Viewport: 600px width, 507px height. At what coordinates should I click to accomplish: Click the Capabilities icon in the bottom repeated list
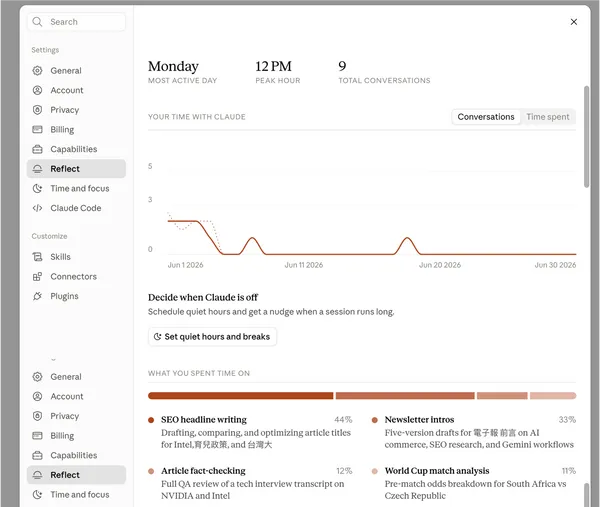[x=37, y=455]
